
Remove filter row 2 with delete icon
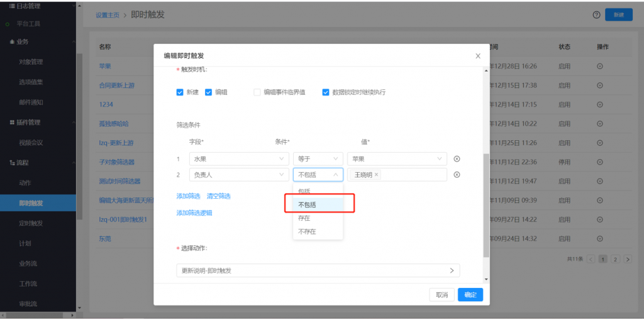[457, 175]
